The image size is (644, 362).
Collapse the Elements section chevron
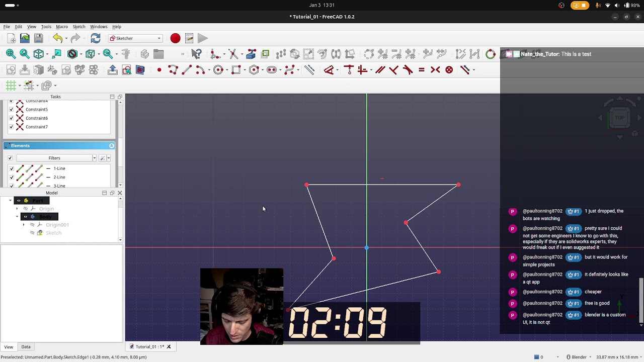point(112,146)
